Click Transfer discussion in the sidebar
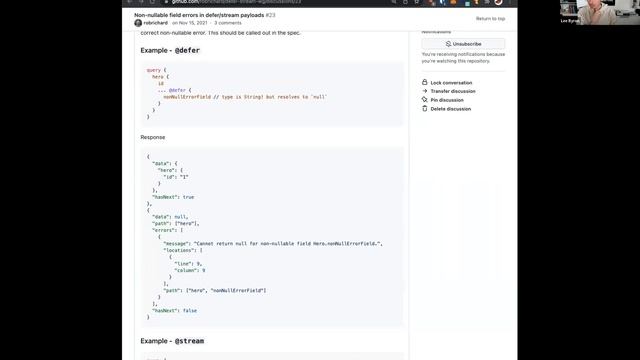The image size is (640, 360). click(449, 91)
